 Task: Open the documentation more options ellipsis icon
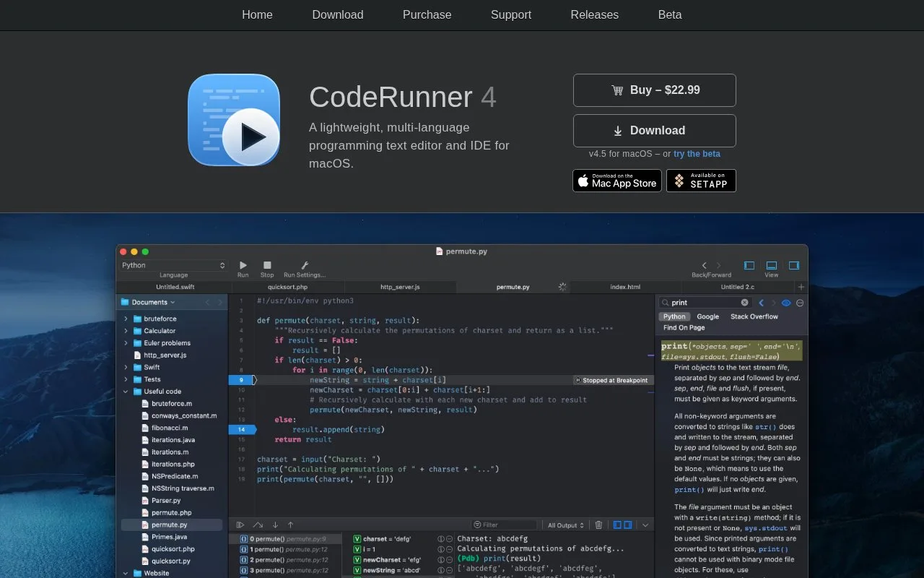point(800,303)
